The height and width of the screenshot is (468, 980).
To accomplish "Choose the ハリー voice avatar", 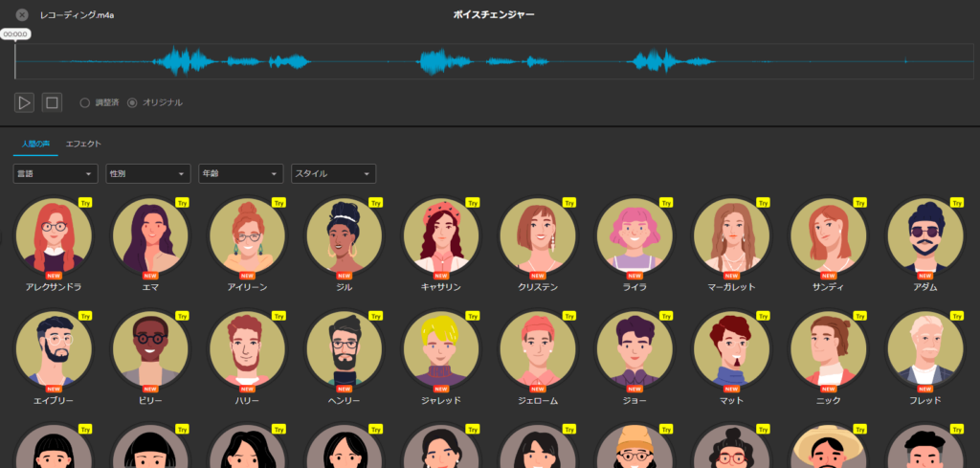I will [x=247, y=350].
